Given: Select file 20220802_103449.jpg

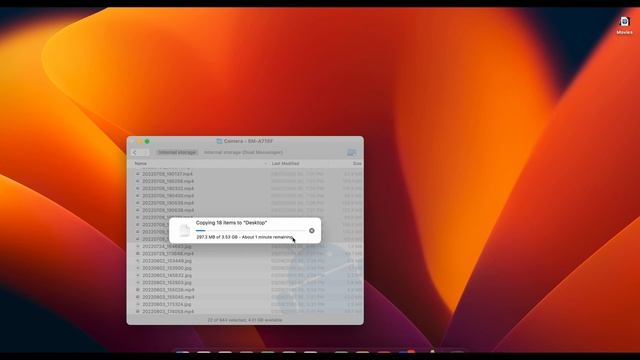Looking at the screenshot, I should [167, 261].
